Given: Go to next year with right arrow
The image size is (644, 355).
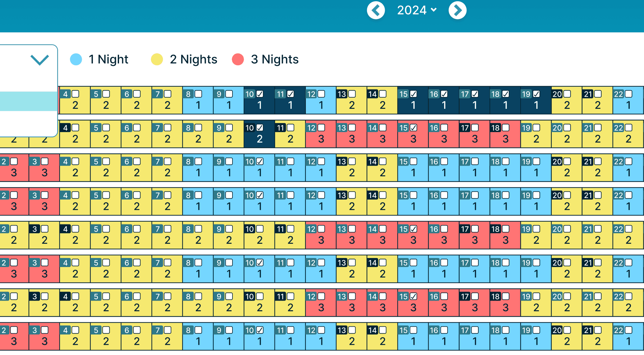Looking at the screenshot, I should pyautogui.click(x=457, y=10).
